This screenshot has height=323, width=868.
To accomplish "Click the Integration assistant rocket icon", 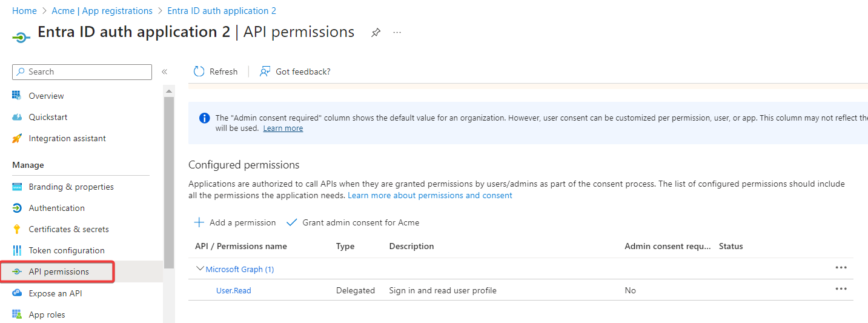I will coord(17,138).
